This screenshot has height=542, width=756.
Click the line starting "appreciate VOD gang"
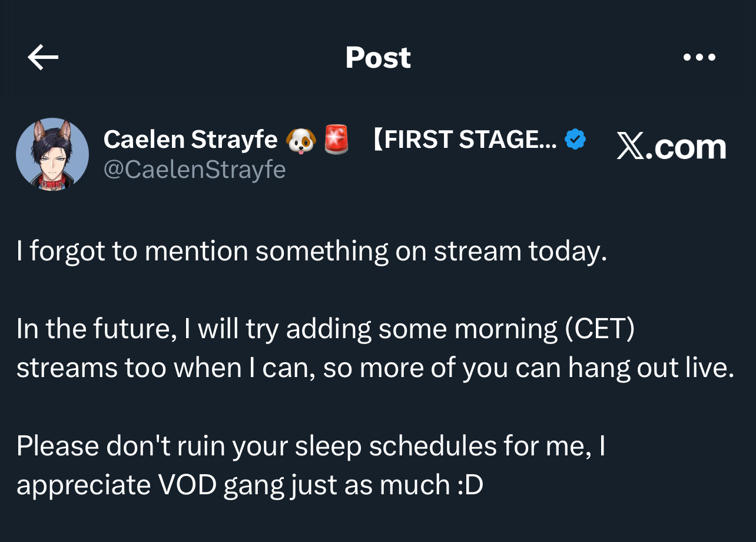[250, 484]
